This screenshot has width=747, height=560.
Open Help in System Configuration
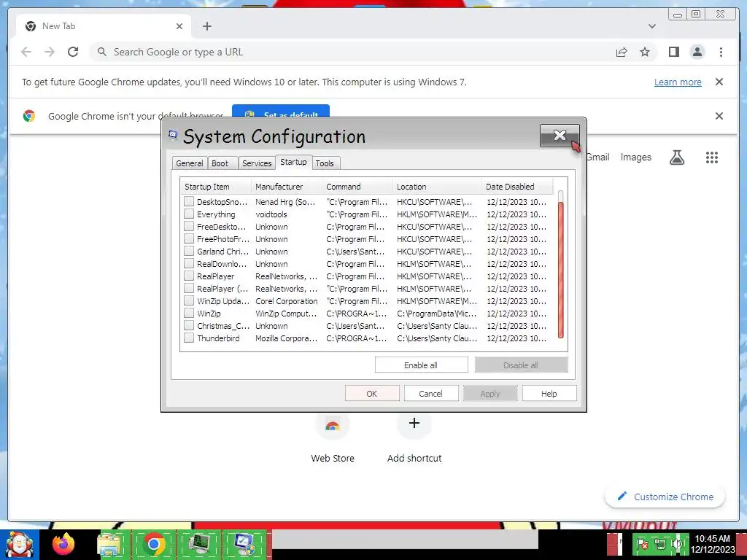coord(549,393)
